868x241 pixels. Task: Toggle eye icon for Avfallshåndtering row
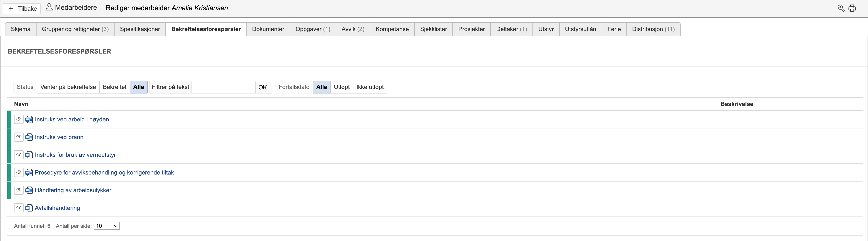(x=19, y=208)
